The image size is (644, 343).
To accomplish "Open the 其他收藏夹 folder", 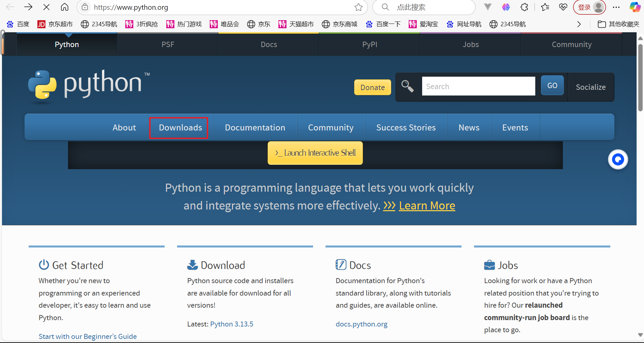I will click(x=618, y=24).
